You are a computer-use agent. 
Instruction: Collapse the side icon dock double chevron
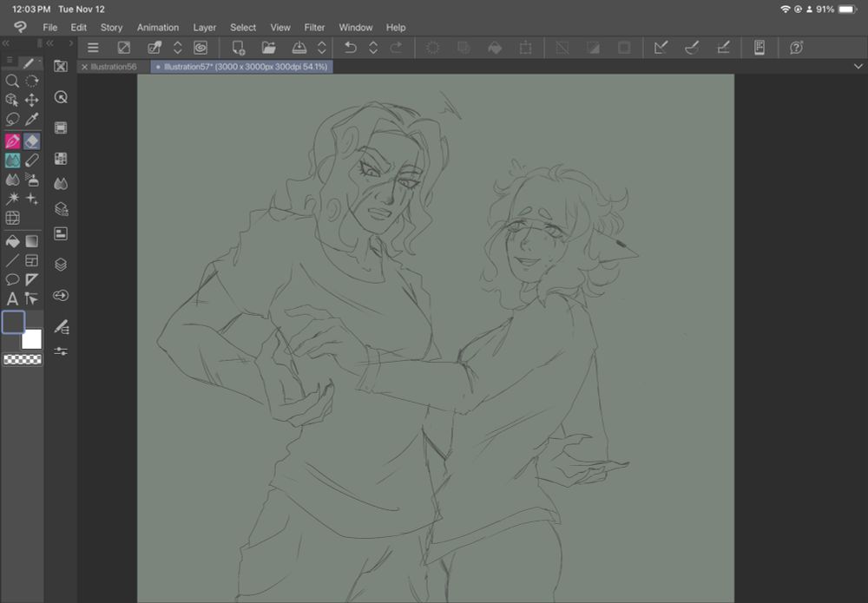pyautogui.click(x=49, y=43)
